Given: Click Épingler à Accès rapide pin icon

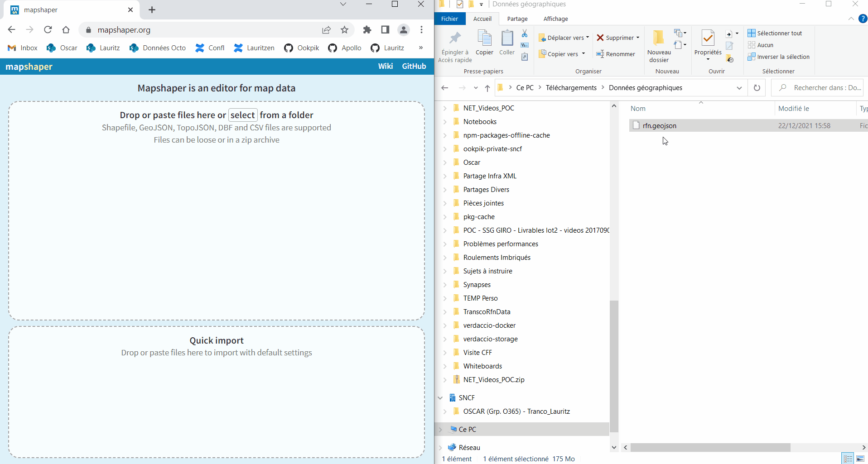Looking at the screenshot, I should point(455,38).
